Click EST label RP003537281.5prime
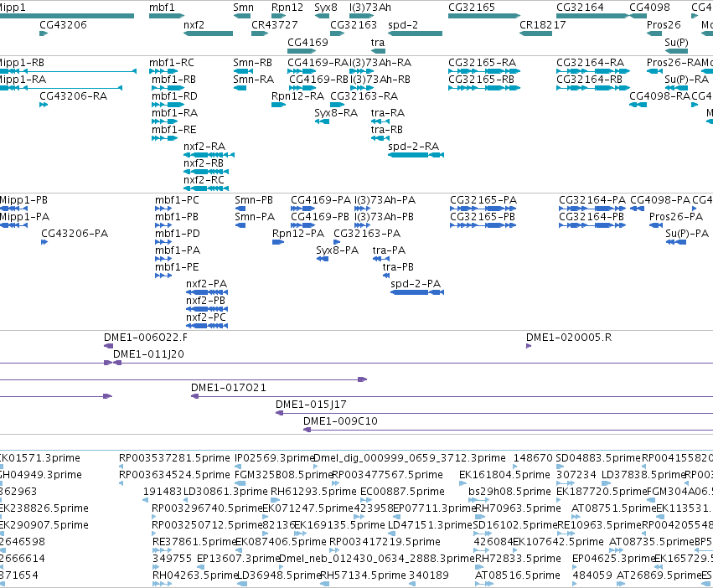The height and width of the screenshot is (588, 713). (174, 458)
